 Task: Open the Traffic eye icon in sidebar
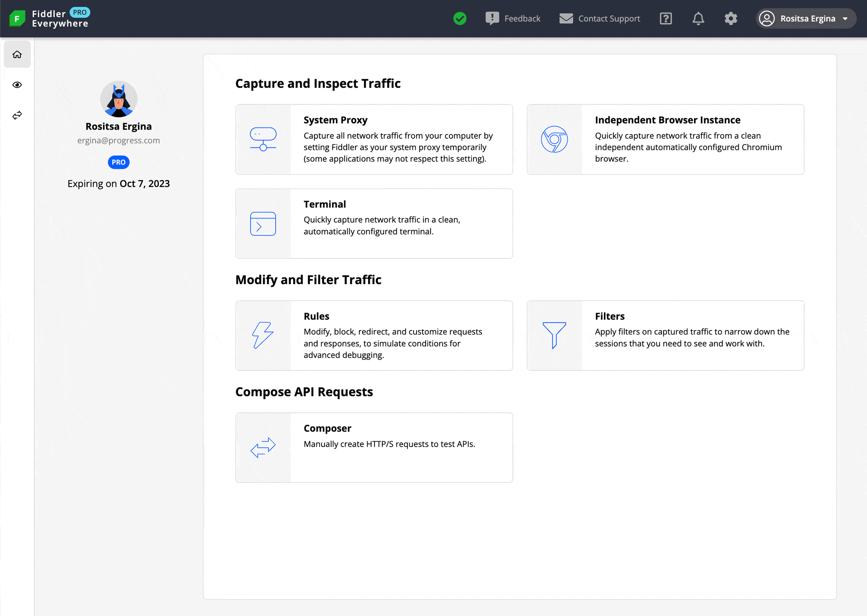point(17,85)
